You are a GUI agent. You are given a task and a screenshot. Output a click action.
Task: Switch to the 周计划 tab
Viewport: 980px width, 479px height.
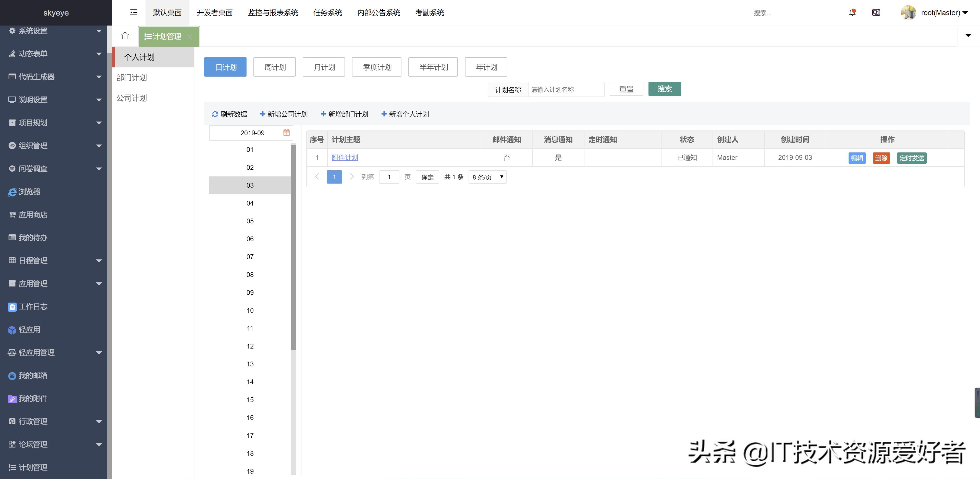274,67
